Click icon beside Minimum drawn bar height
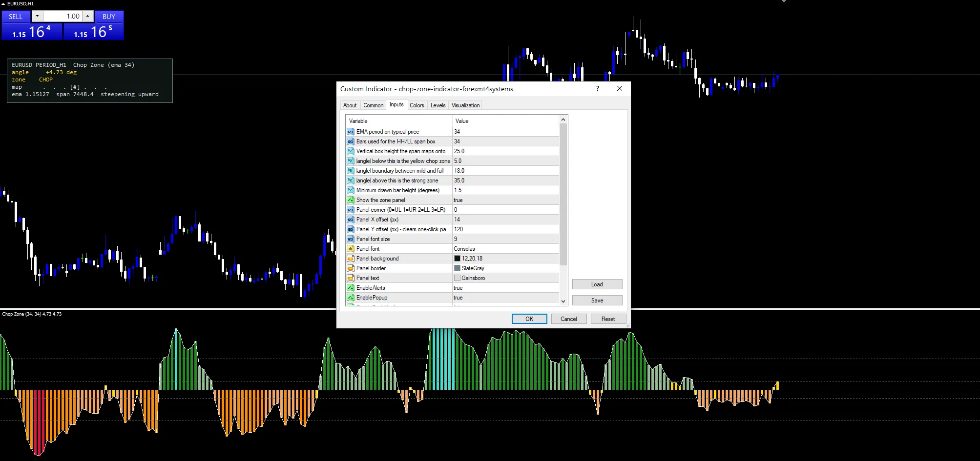The height and width of the screenshot is (461, 980). coord(350,190)
